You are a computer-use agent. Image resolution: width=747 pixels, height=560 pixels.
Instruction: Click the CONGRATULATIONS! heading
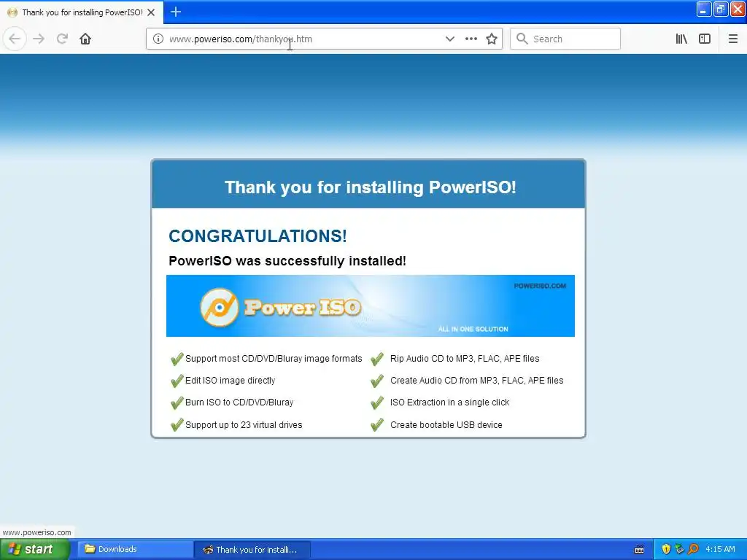[x=258, y=236]
